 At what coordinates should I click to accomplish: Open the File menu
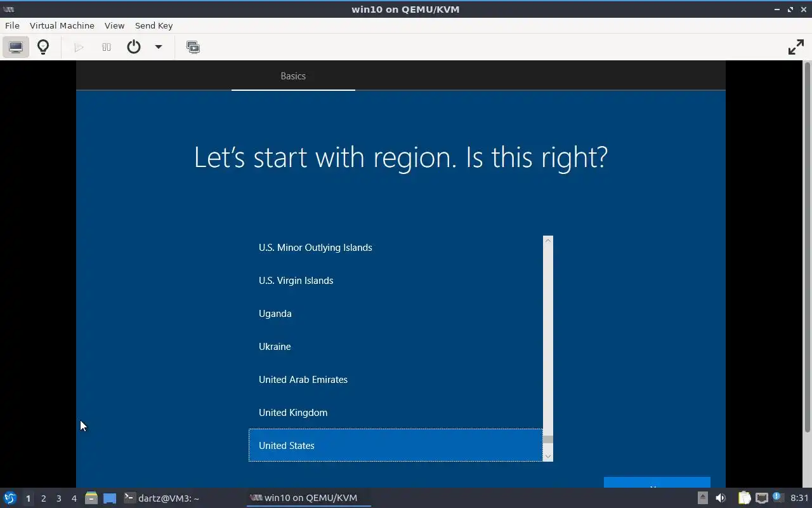pos(12,25)
